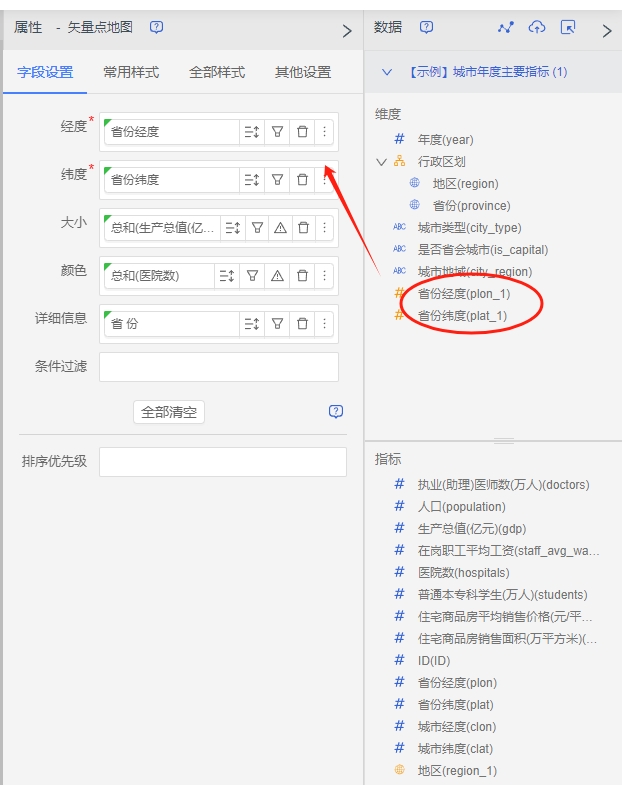Select the 人口(population) indicator
The image size is (622, 785).
click(x=461, y=507)
